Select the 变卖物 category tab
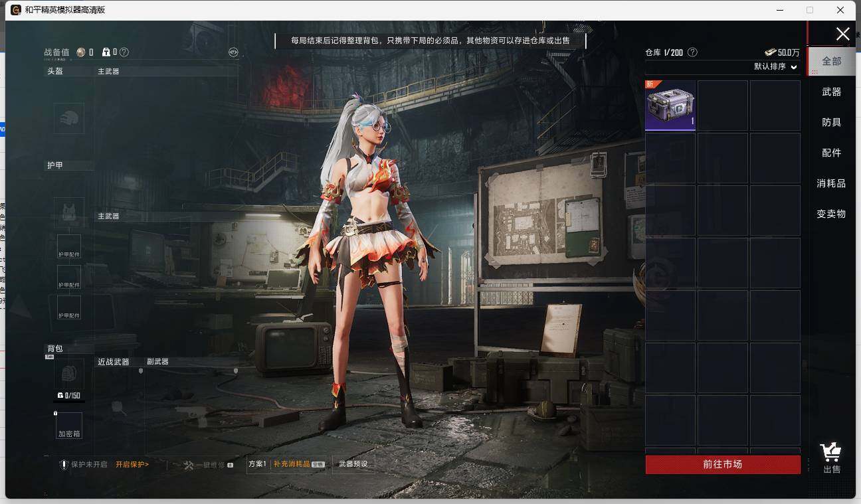Image resolution: width=861 pixels, height=504 pixels. click(832, 214)
